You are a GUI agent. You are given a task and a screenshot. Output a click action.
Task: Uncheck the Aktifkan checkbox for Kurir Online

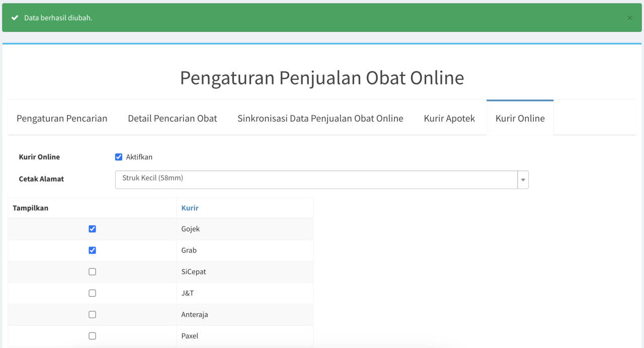(119, 157)
